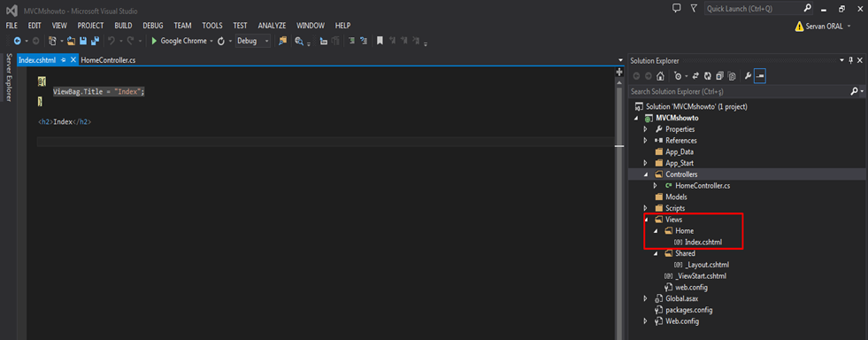Viewport: 868px width, 340px height.
Task: Open Solution Explorer window options dropdown arrow
Action: [x=841, y=60]
